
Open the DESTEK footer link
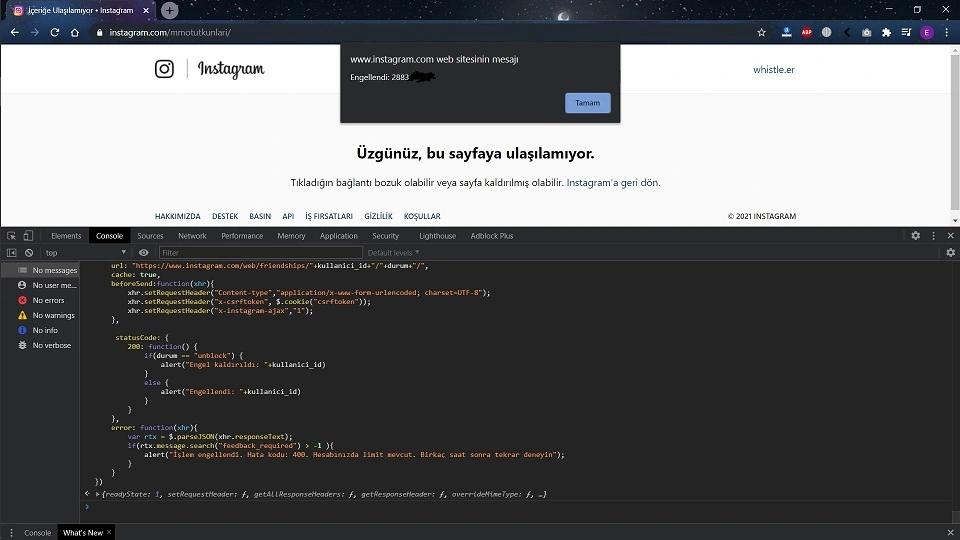coord(225,216)
